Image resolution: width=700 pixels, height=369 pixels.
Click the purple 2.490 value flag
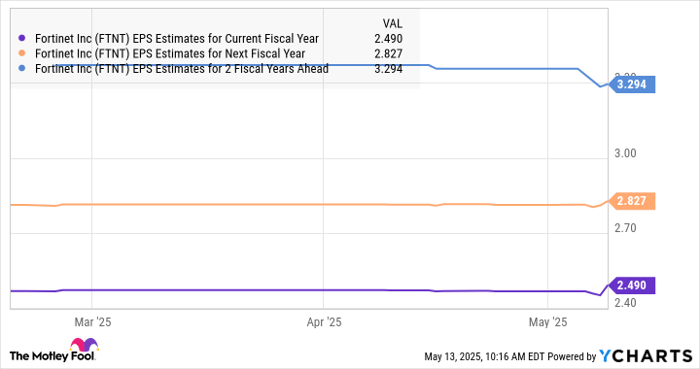pos(632,285)
